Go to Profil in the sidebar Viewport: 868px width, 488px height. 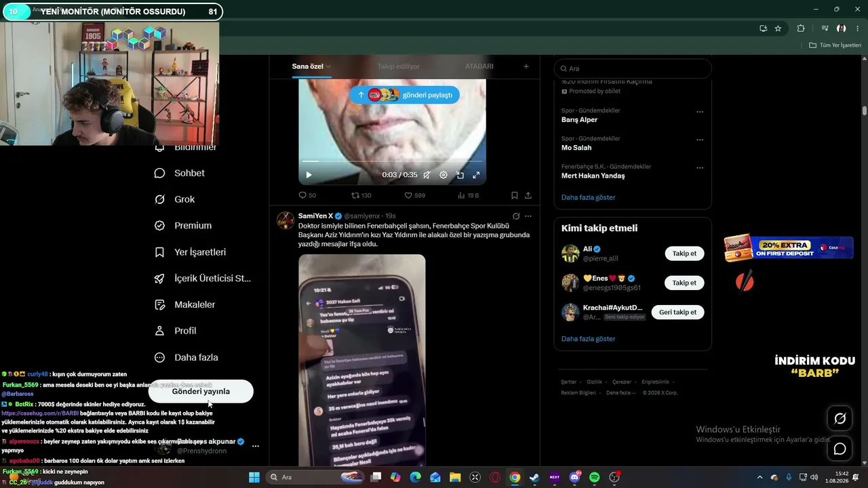176,331
